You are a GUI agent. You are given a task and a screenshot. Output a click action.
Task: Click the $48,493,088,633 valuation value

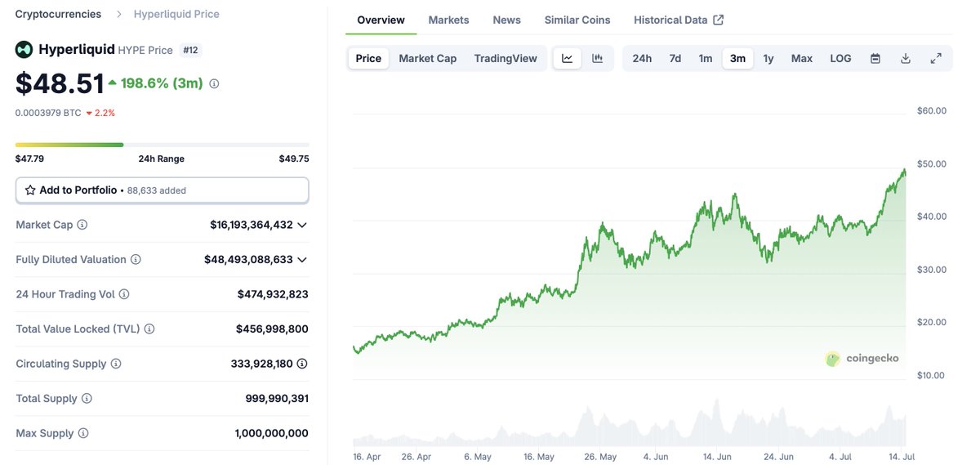248,259
